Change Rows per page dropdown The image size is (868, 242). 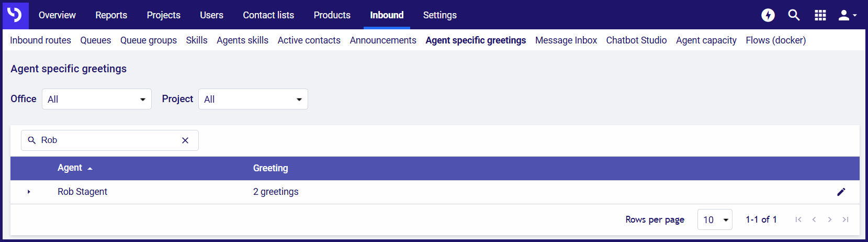715,219
